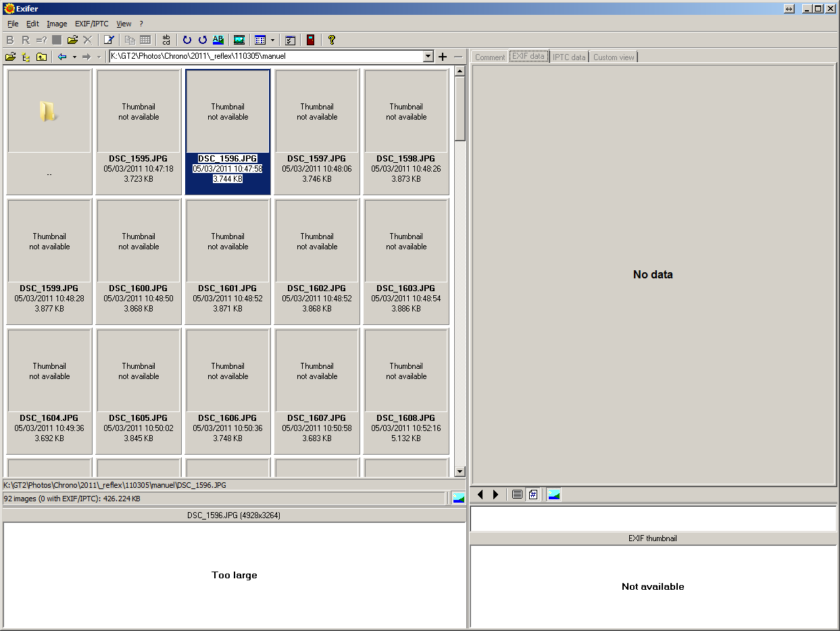Open the View menu
840x631 pixels.
pyautogui.click(x=124, y=24)
